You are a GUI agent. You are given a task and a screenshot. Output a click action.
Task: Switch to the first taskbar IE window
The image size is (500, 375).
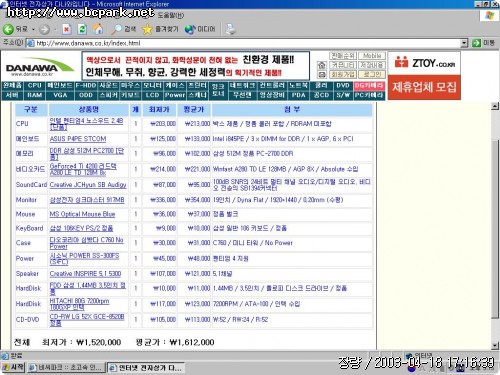click(x=66, y=367)
